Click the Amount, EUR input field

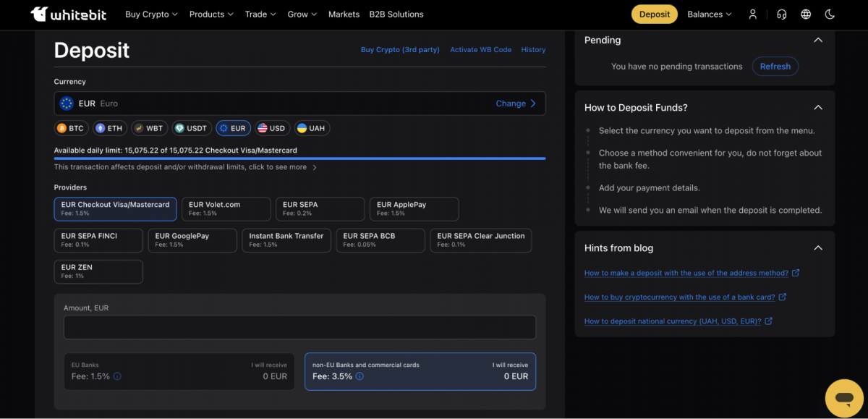coord(299,327)
